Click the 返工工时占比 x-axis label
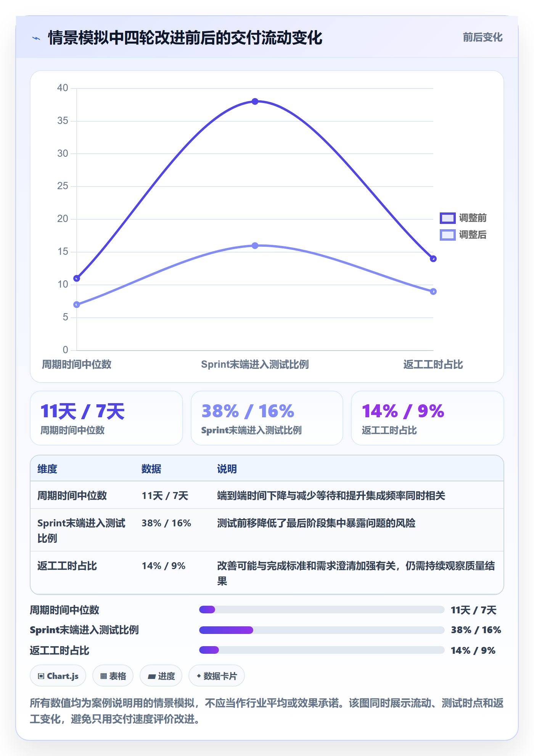This screenshot has height=756, width=534. click(x=433, y=364)
